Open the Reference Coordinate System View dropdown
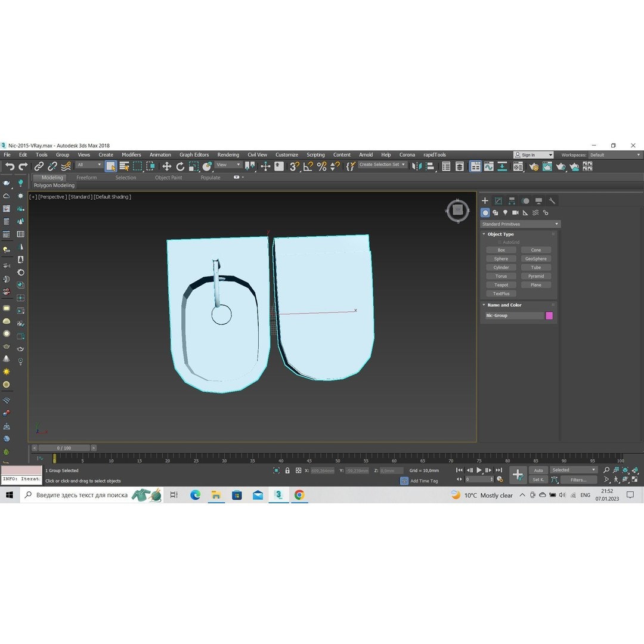 (x=228, y=165)
